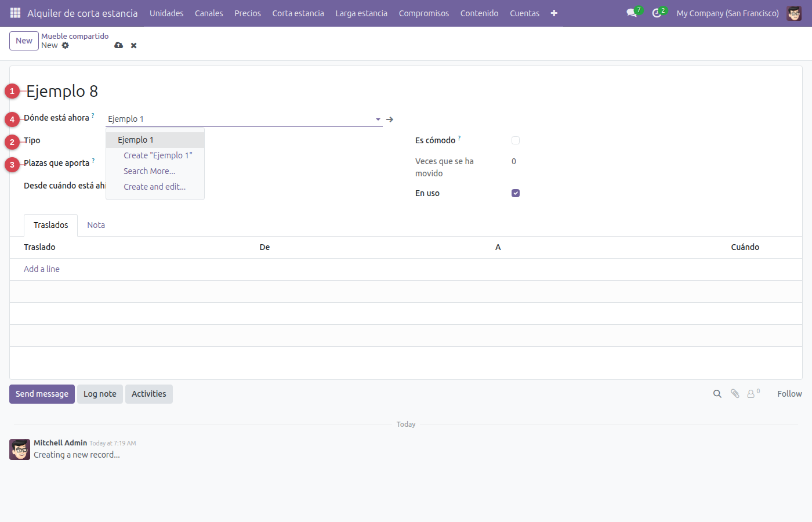812x522 pixels.
Task: Open the Precios menu
Action: tap(248, 13)
